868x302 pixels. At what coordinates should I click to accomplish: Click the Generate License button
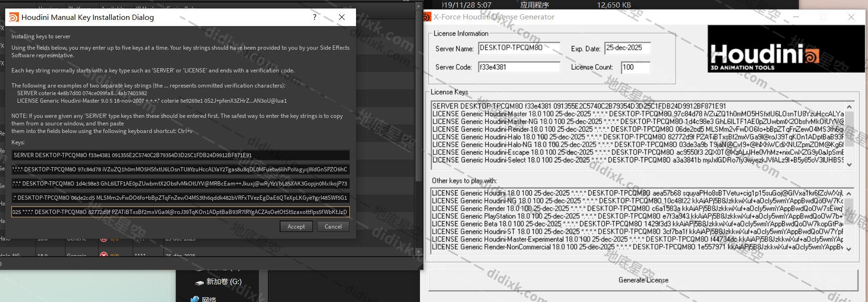643,280
